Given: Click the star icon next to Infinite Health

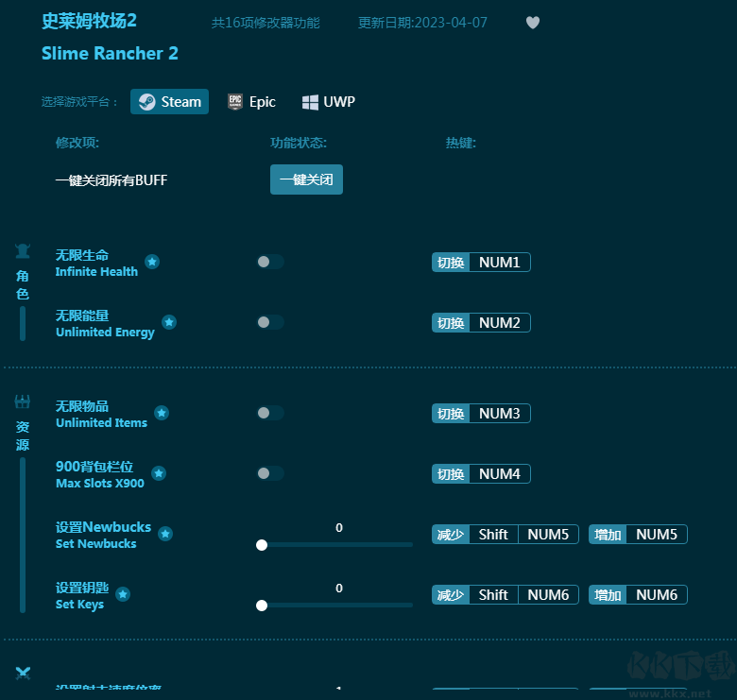Looking at the screenshot, I should click(152, 262).
